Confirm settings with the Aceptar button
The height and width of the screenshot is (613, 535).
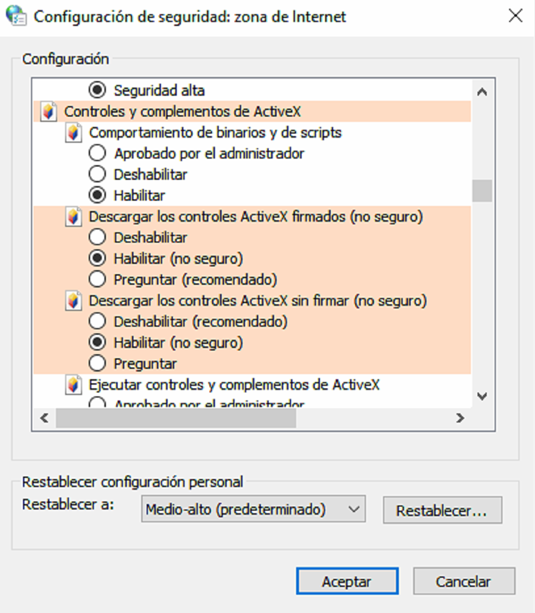click(x=347, y=581)
